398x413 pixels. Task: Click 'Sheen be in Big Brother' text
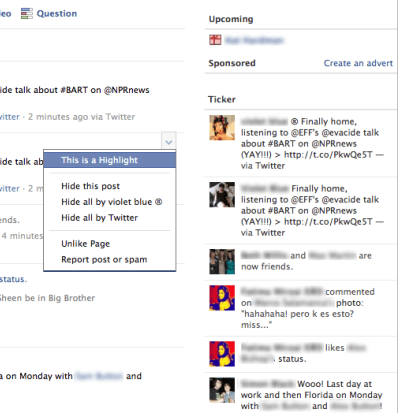click(47, 298)
